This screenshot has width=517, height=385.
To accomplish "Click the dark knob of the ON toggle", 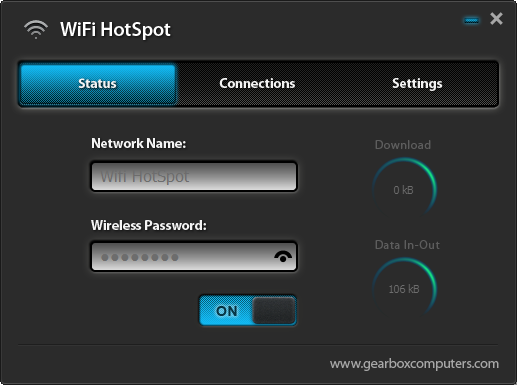I will tap(274, 310).
